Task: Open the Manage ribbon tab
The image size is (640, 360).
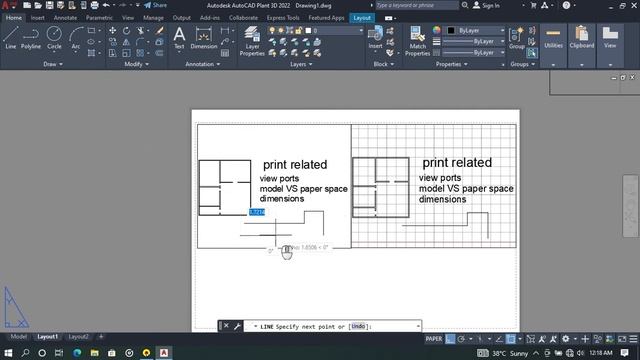Action: tap(153, 18)
